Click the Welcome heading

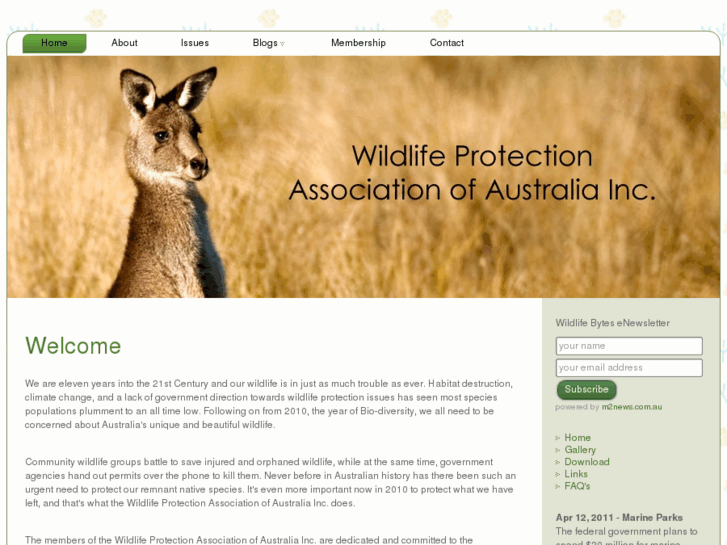(73, 346)
